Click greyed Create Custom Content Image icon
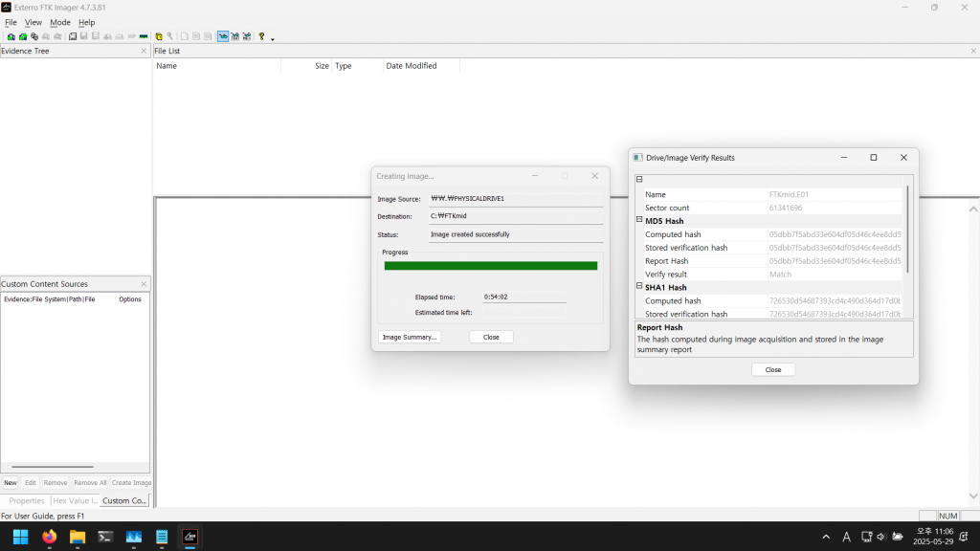The height and width of the screenshot is (551, 980). point(120,37)
